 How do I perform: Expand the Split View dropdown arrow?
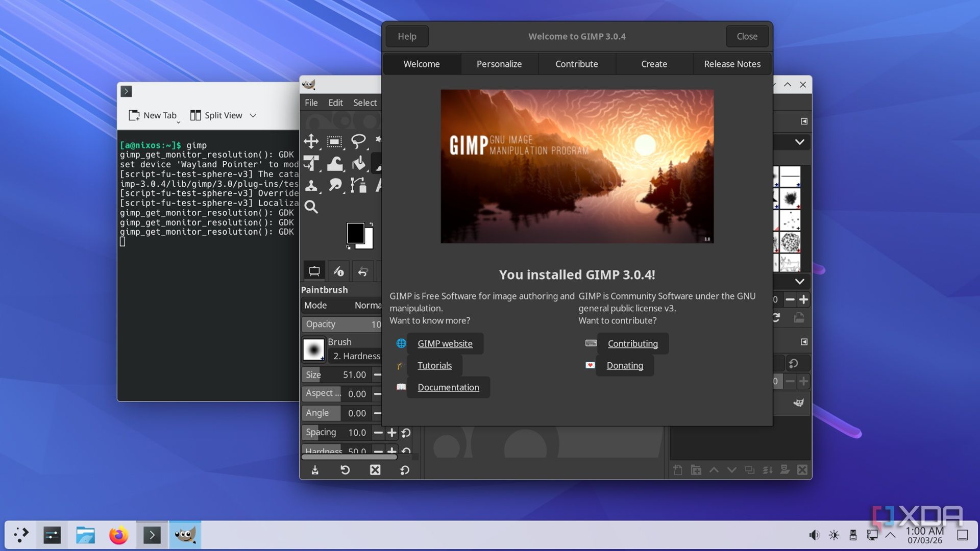click(x=253, y=115)
